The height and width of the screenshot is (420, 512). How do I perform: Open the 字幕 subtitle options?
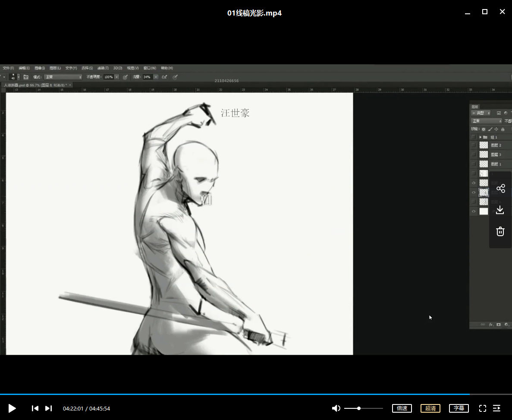(459, 408)
